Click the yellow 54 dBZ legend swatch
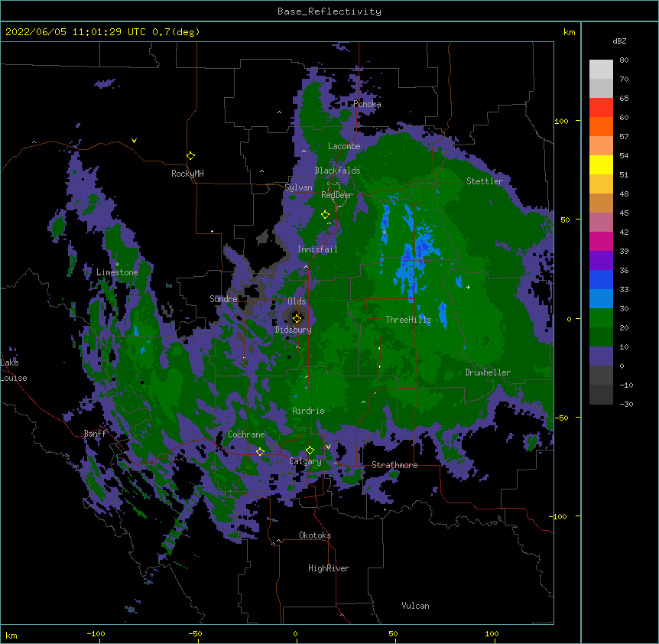 (601, 164)
